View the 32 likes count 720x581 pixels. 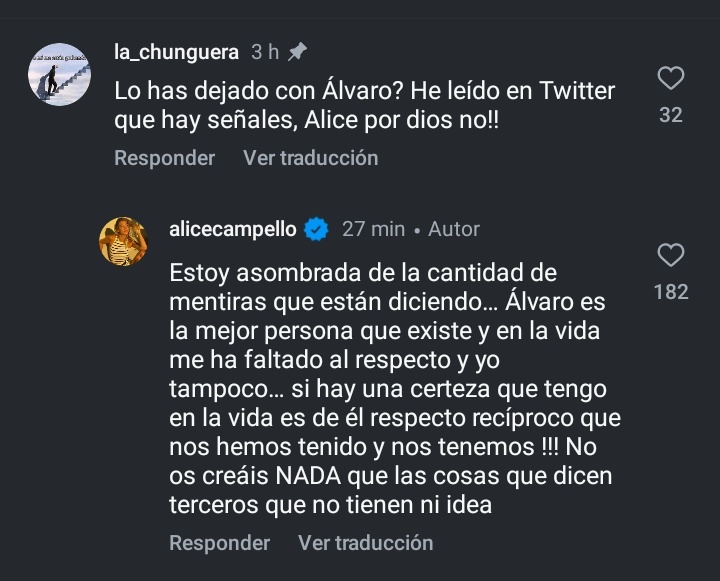pos(671,115)
